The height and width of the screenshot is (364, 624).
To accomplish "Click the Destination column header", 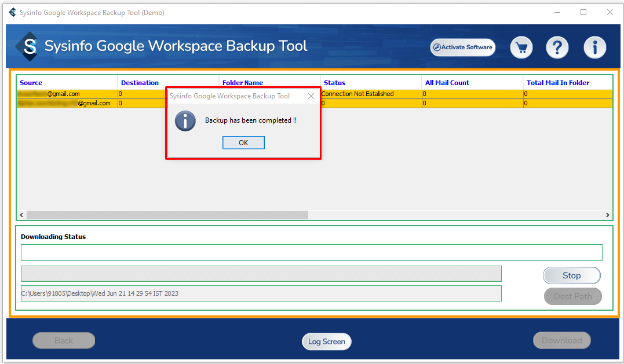I will (x=140, y=83).
